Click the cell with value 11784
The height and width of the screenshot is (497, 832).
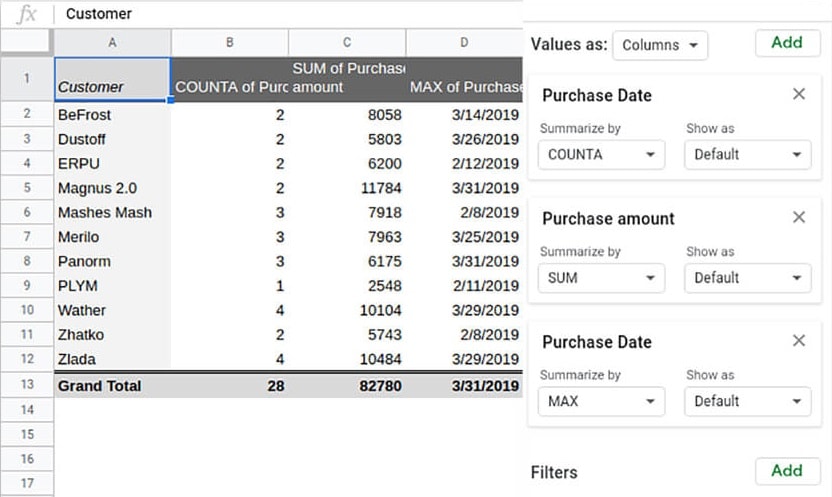coord(347,188)
